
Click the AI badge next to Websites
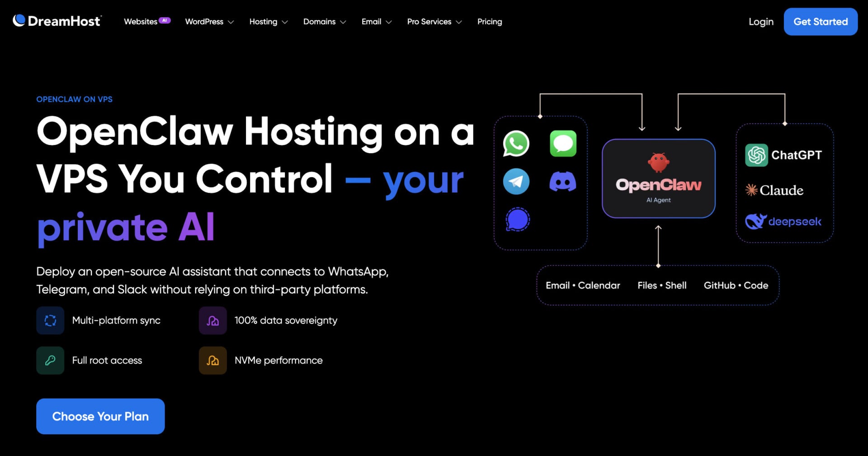(x=165, y=20)
